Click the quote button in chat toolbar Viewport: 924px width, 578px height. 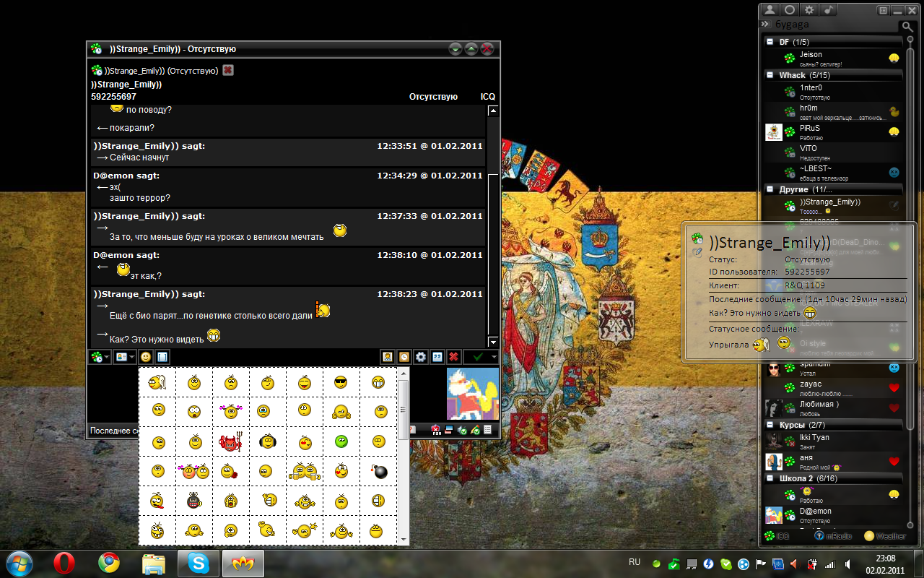(437, 357)
